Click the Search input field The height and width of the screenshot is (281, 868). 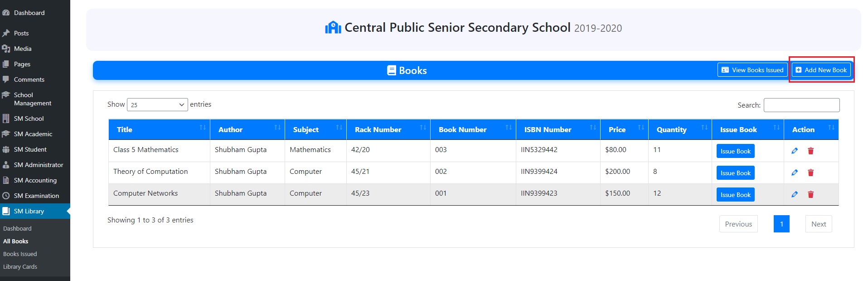click(801, 105)
